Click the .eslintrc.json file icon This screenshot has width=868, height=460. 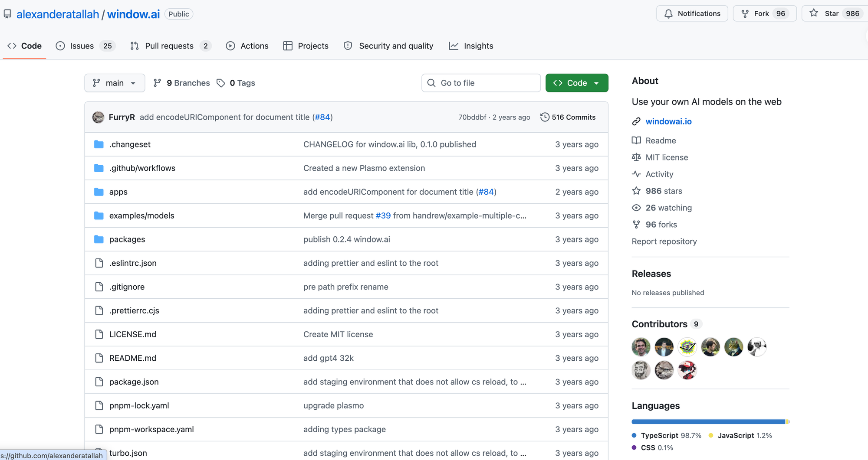click(x=99, y=263)
